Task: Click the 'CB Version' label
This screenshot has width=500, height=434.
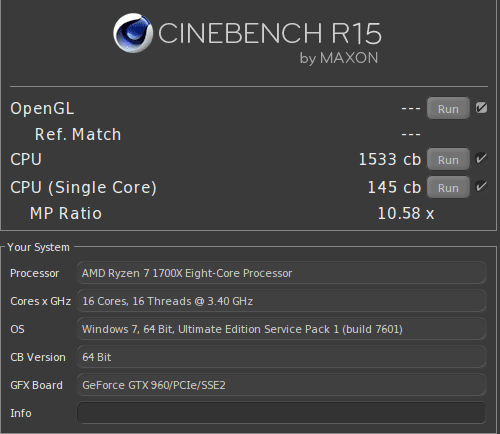Action: click(x=38, y=357)
